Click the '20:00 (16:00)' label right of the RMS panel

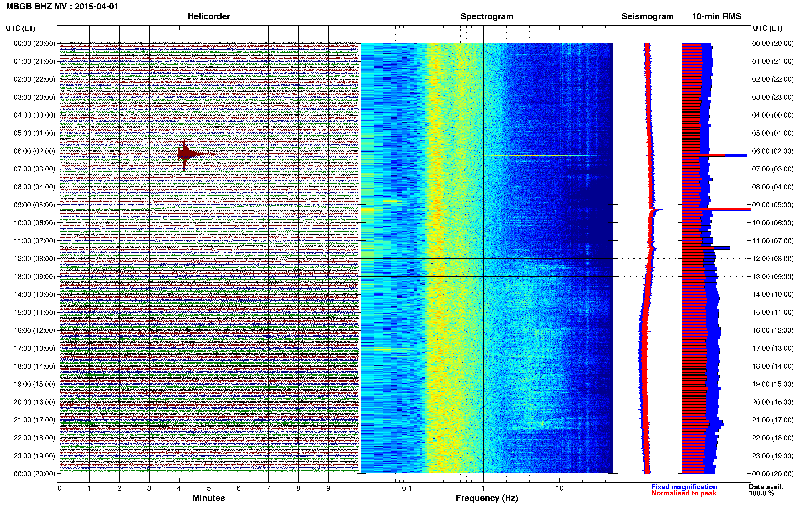773,402
